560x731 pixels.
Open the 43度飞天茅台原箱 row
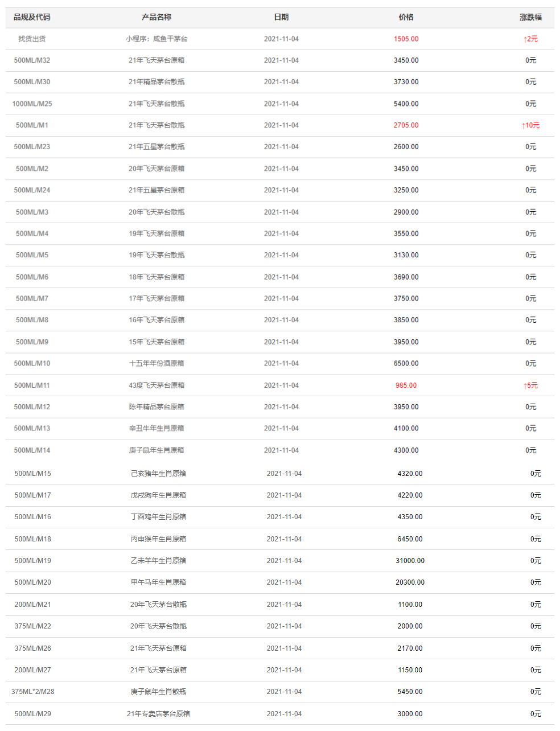pyautogui.click(x=157, y=385)
